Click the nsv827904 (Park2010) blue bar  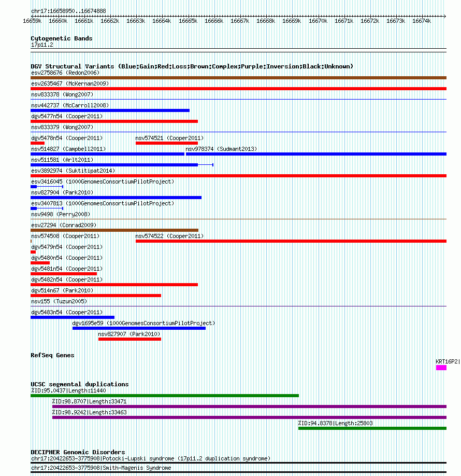click(116, 198)
